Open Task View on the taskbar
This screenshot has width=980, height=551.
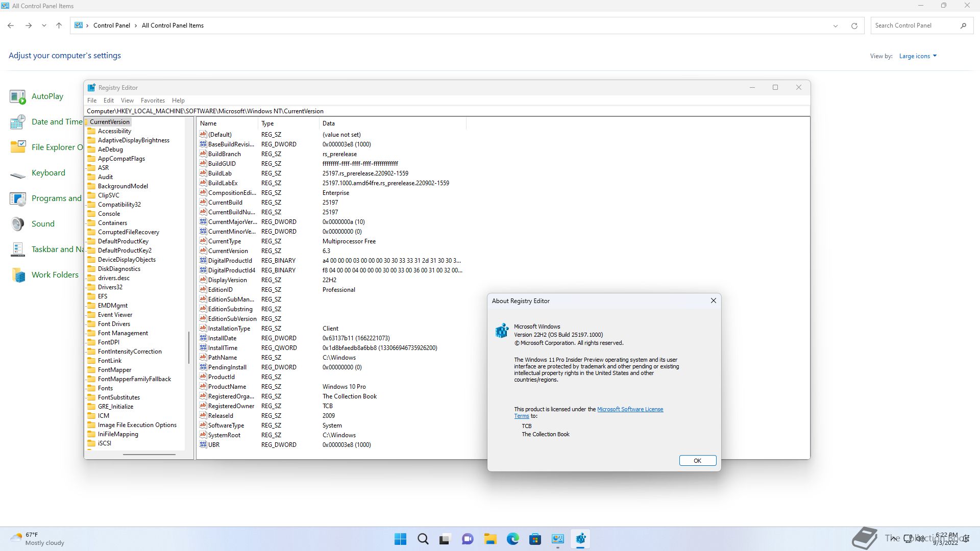pyautogui.click(x=445, y=539)
